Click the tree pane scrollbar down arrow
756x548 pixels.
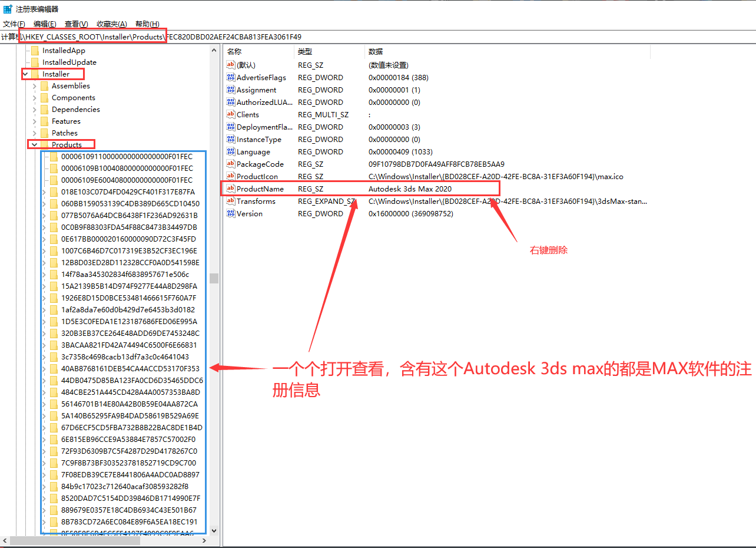point(214,530)
